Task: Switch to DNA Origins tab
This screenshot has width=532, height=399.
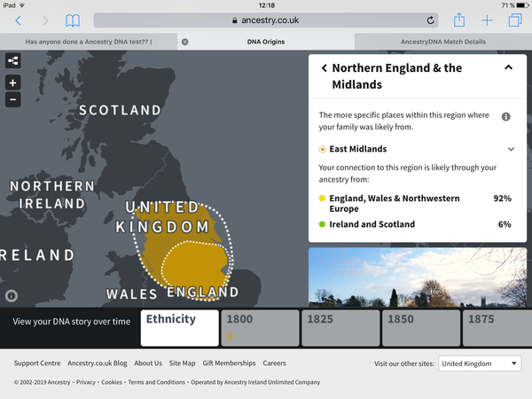Action: tap(266, 42)
